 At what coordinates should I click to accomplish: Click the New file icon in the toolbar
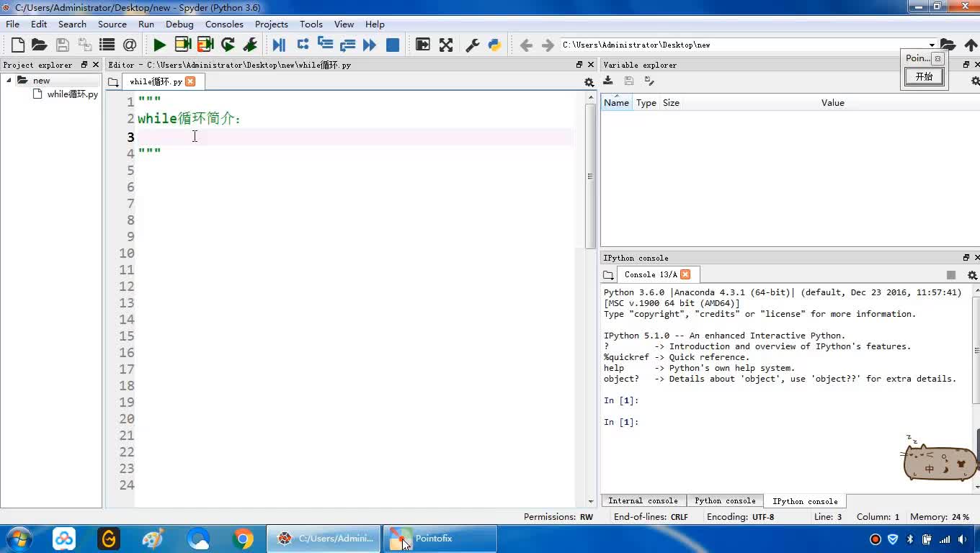point(18,45)
